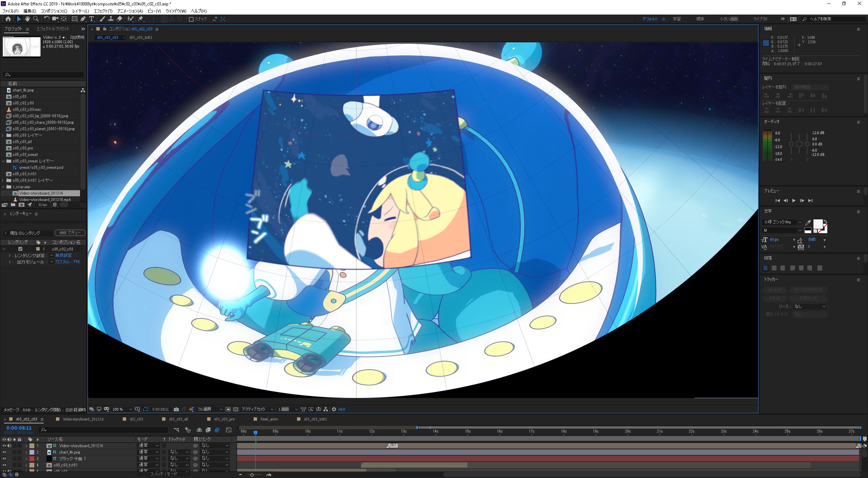Screen dimensions: 868x478
Task: Open viewer magnification 100 % dropdown
Action: [122, 409]
